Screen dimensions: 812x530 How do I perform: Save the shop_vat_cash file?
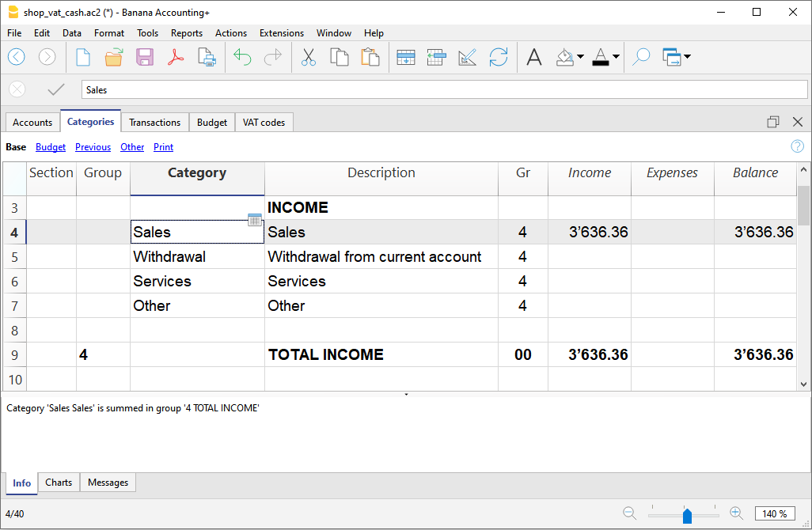[144, 57]
